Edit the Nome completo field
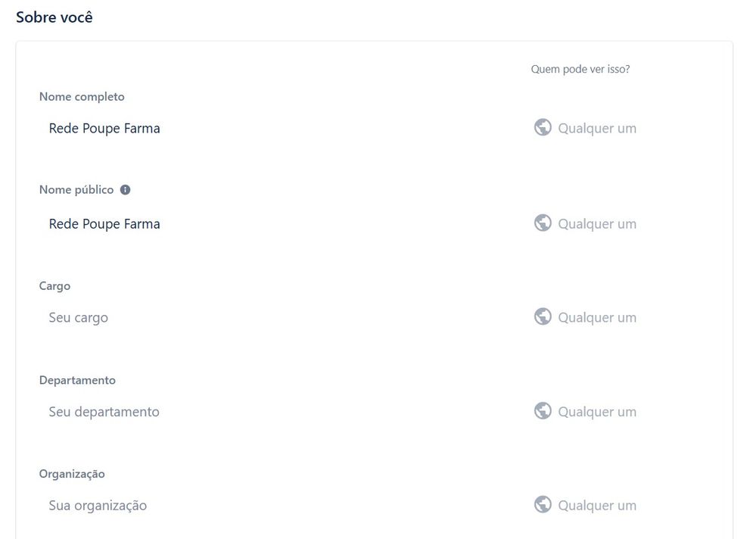 pyautogui.click(x=280, y=128)
